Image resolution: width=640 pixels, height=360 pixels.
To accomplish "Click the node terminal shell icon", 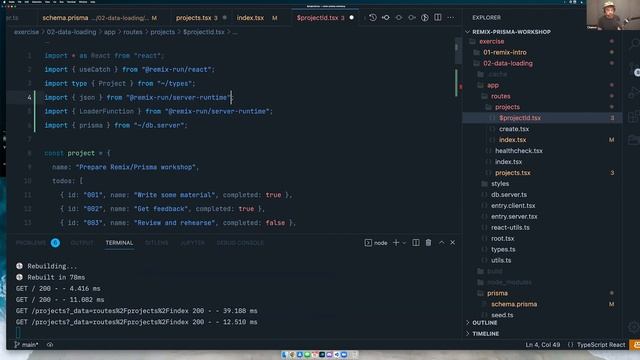I will tap(368, 242).
